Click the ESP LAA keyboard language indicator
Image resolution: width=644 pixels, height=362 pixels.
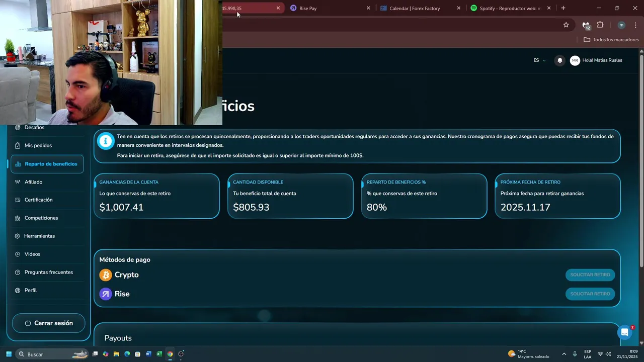click(588, 354)
